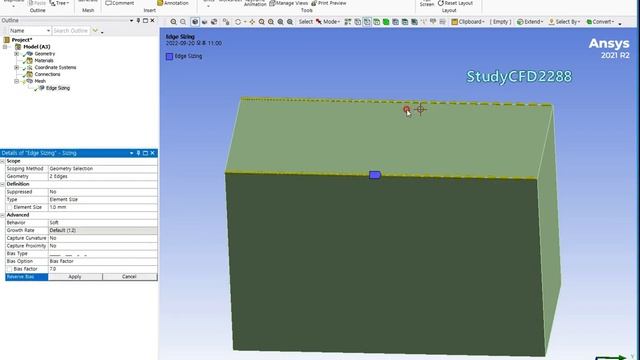
Task: Click the Select button in graphics toolbar
Action: 306,22
